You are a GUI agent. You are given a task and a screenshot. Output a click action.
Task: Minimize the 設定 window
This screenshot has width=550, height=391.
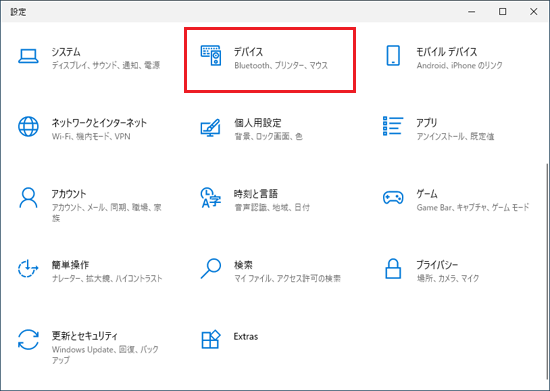tap(471, 12)
